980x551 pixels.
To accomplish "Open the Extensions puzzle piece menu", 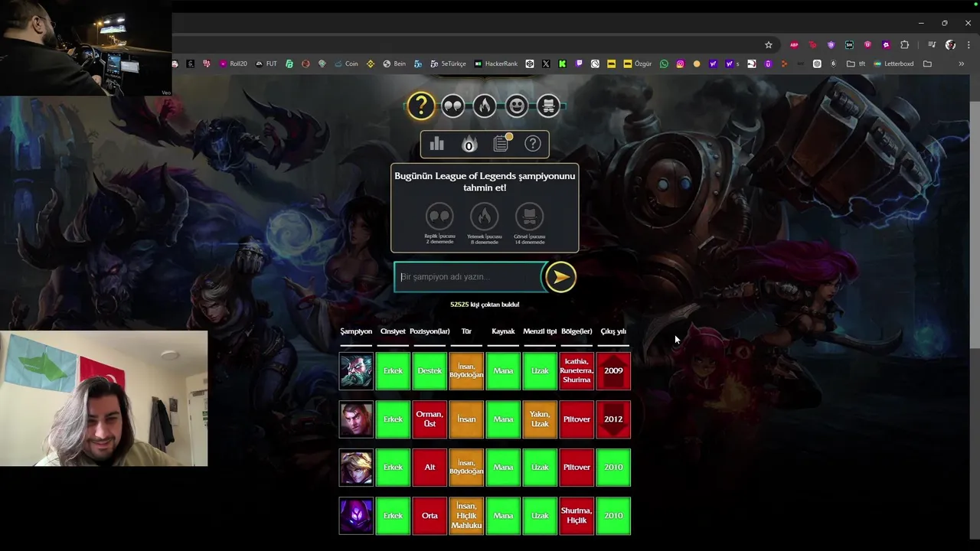I will tap(904, 45).
